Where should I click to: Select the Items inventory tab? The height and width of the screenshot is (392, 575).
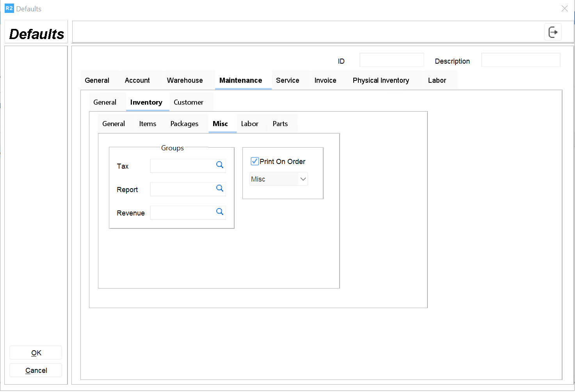point(148,124)
